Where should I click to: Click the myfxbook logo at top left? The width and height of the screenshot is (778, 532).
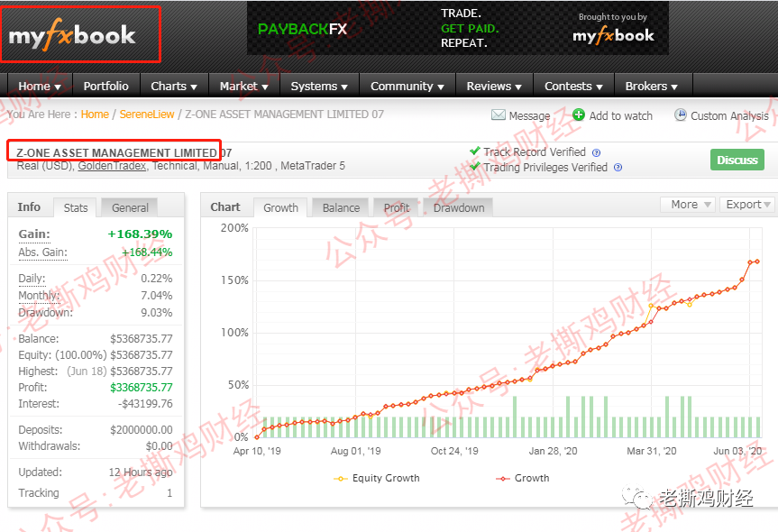point(72,35)
